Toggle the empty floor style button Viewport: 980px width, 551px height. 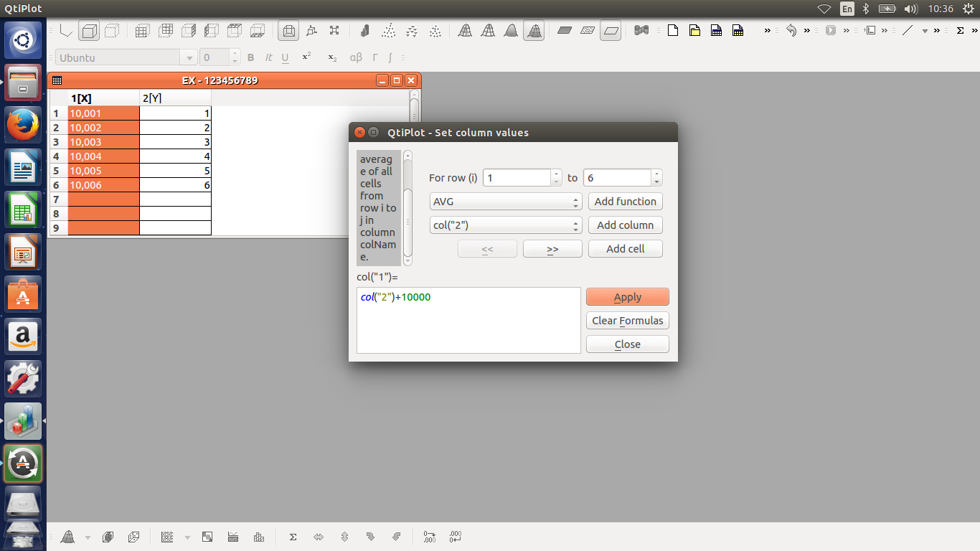coord(611,30)
